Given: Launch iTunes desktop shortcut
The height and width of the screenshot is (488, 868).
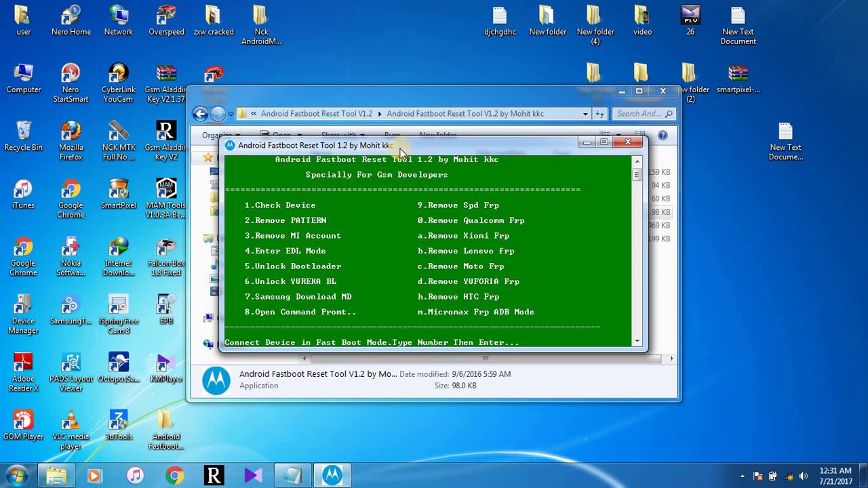Looking at the screenshot, I should coord(23,195).
